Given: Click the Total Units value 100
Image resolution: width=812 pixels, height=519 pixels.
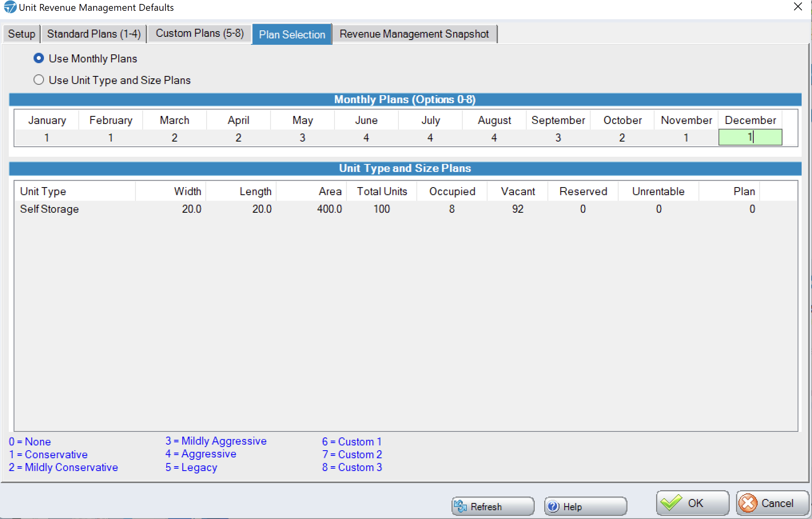Looking at the screenshot, I should tap(382, 209).
